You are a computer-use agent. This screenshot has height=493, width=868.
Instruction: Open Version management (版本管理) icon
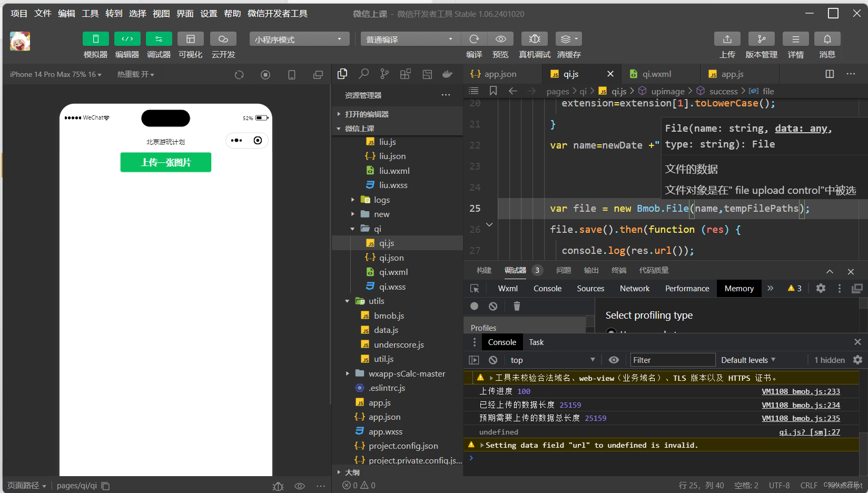click(x=762, y=39)
